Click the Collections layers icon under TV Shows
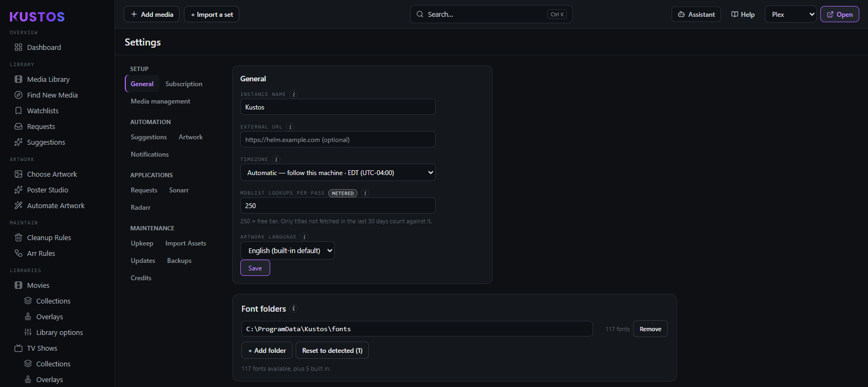The height and width of the screenshot is (387, 868). click(28, 364)
